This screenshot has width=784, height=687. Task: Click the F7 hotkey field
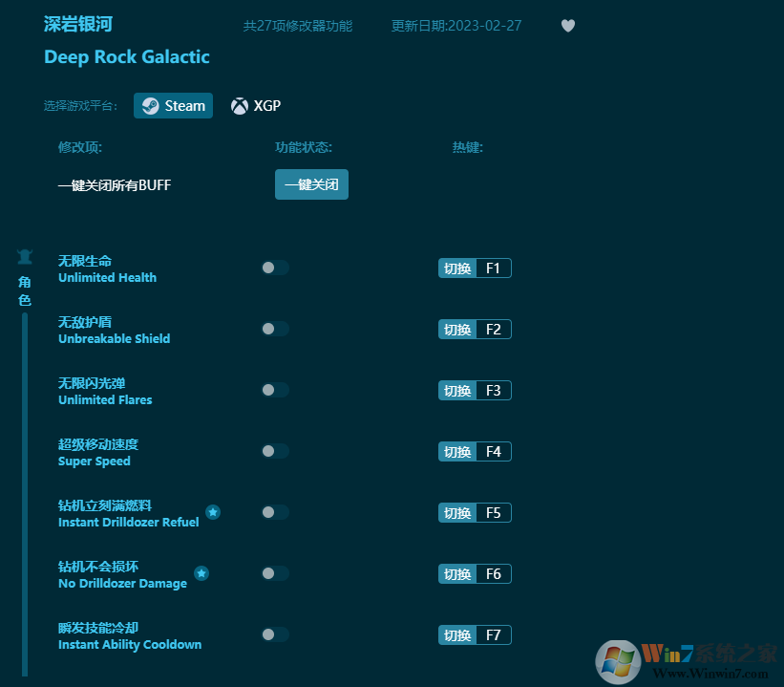494,635
